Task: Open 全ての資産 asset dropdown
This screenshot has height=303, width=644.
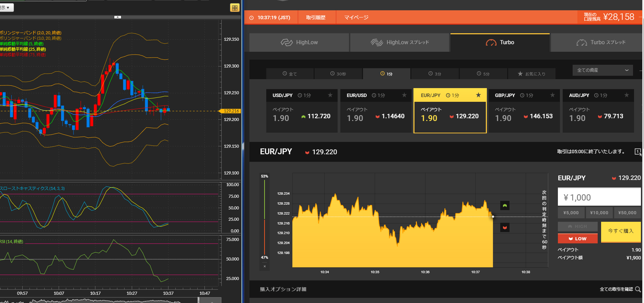Action: click(603, 70)
